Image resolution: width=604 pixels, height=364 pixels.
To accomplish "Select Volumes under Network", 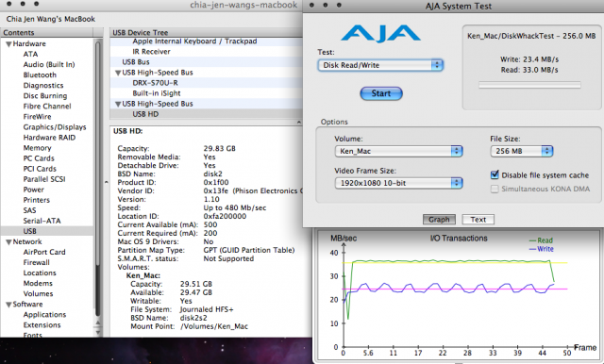I will coord(38,293).
